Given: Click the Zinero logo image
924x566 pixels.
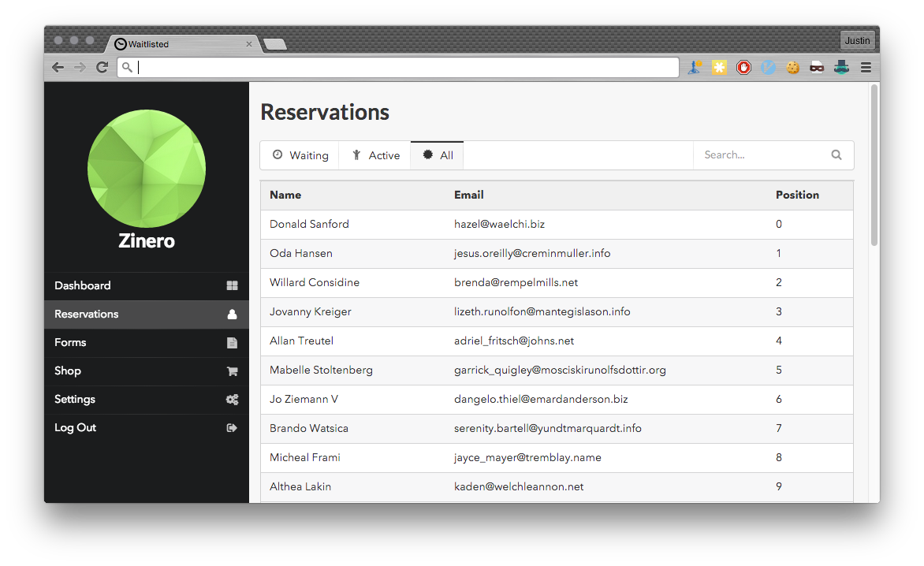Looking at the screenshot, I should tap(146, 169).
